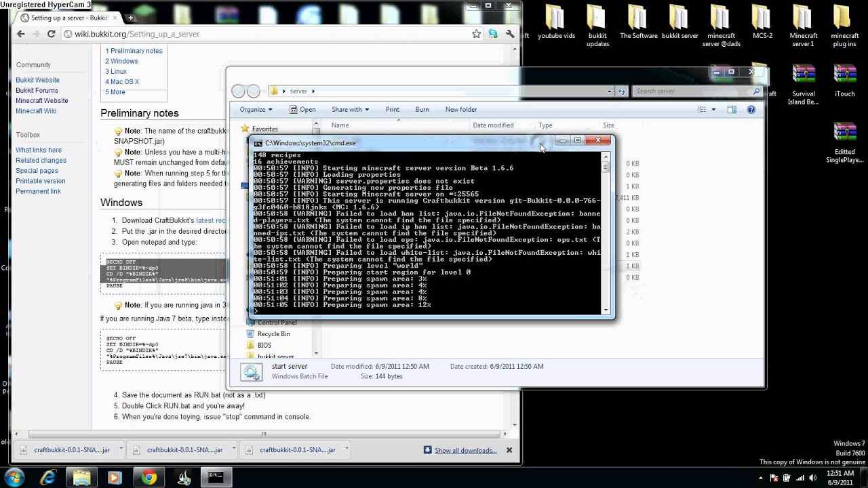
Task: Open the youtube vids desktop folder
Action: coord(555,22)
